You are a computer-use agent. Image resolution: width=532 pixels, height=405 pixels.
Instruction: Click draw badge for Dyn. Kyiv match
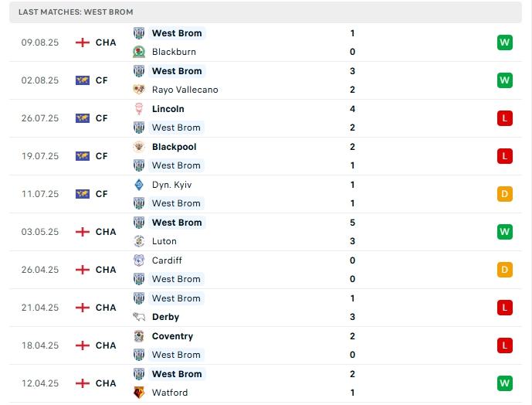[x=504, y=194]
